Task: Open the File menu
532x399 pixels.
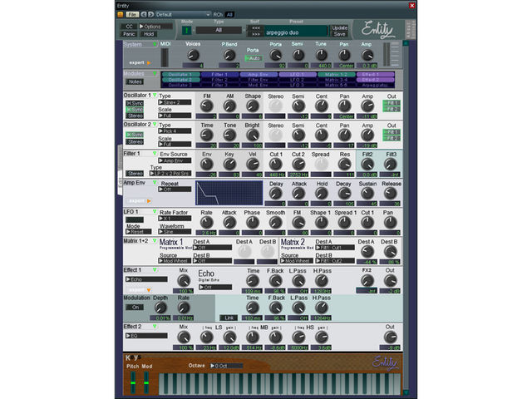Action: [x=132, y=15]
